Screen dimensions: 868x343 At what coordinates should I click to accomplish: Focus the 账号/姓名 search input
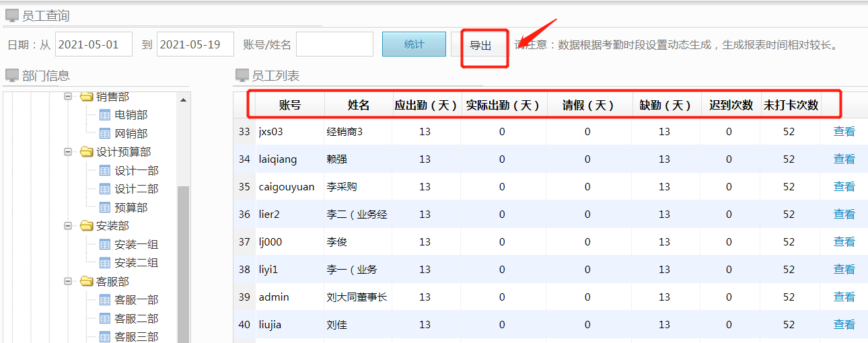tap(334, 44)
